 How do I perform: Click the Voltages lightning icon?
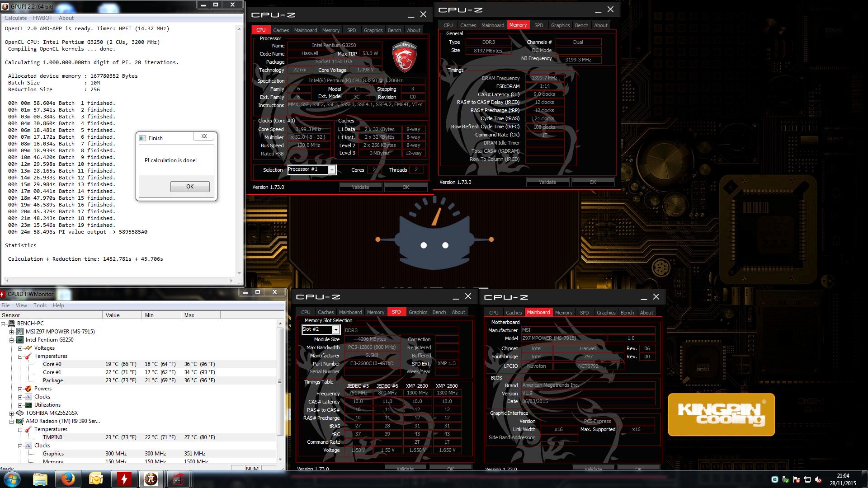coord(28,348)
